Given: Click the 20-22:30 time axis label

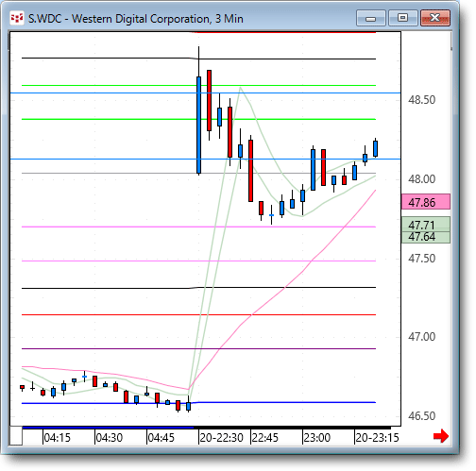Looking at the screenshot, I should 222,438.
